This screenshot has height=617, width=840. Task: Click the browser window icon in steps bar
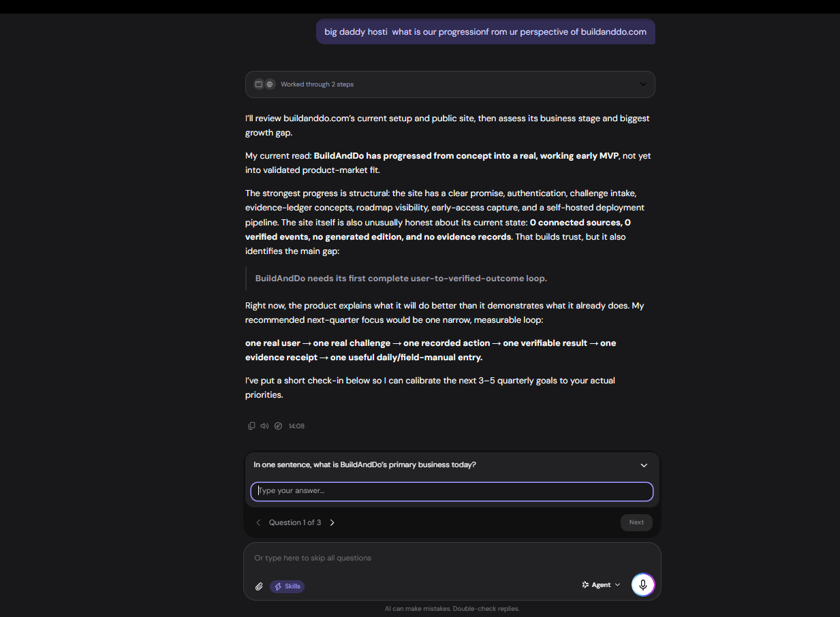click(259, 84)
